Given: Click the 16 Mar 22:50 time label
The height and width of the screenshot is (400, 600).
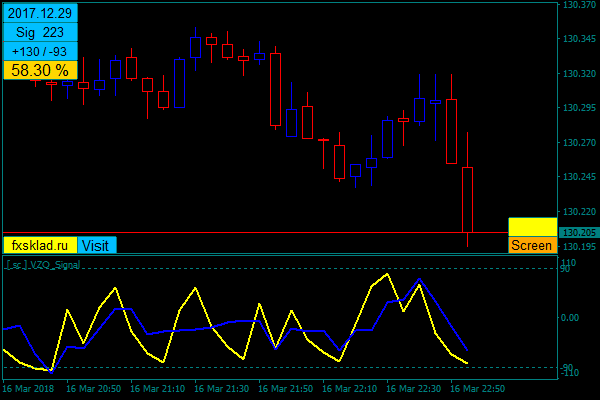Looking at the screenshot, I should 478,388.
